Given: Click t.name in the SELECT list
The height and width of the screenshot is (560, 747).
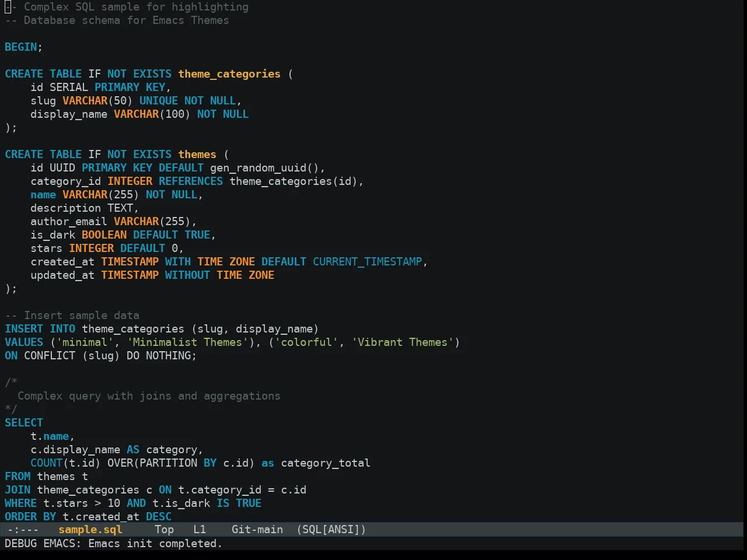Looking at the screenshot, I should (50, 436).
